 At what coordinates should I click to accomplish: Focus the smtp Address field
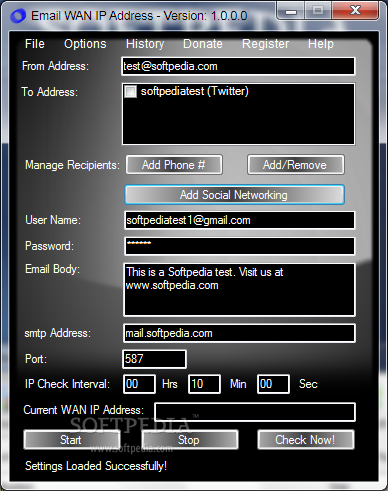(x=239, y=333)
